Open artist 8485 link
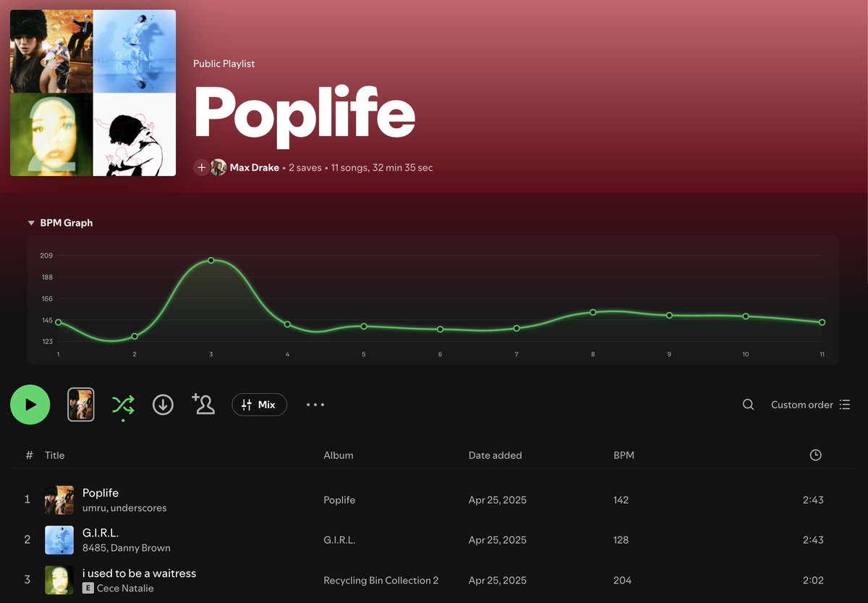This screenshot has width=868, height=603. pos(94,548)
